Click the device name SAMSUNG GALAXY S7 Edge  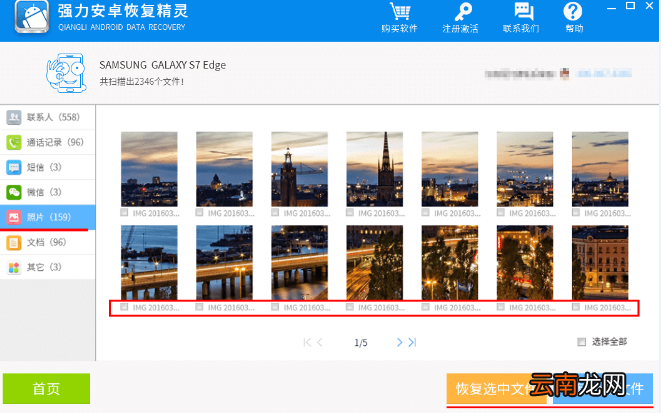pyautogui.click(x=162, y=65)
